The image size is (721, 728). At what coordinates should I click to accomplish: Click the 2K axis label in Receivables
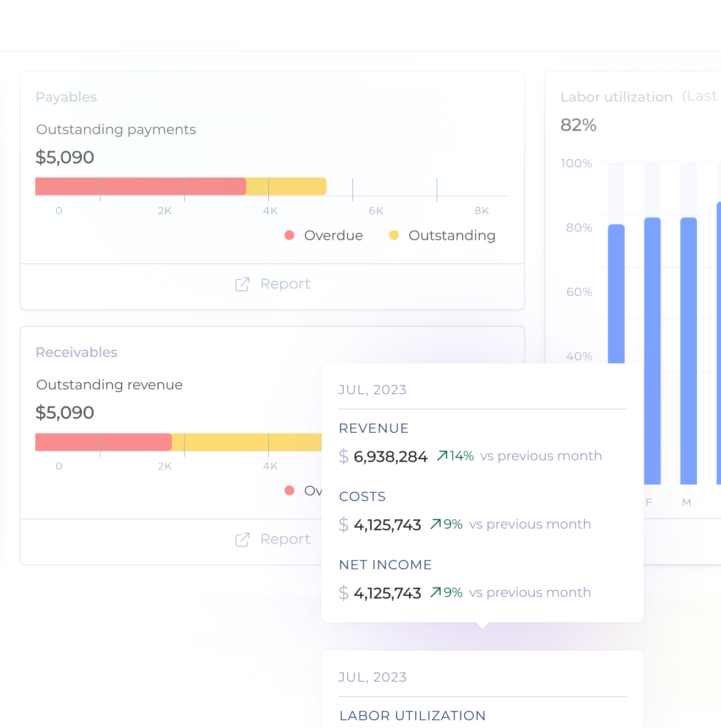tap(165, 466)
